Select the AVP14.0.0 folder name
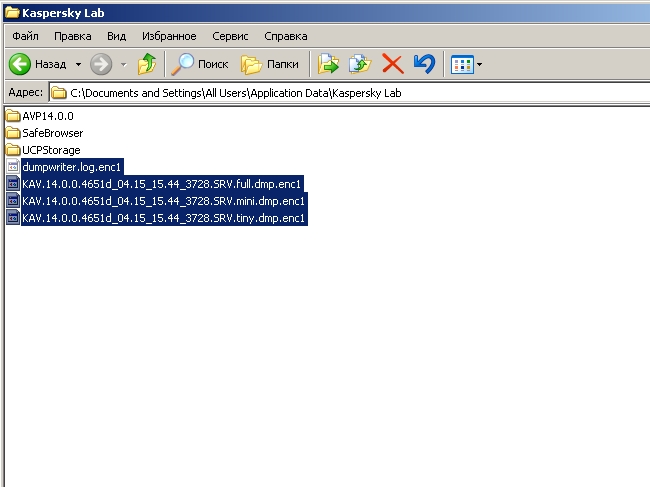 (x=48, y=116)
